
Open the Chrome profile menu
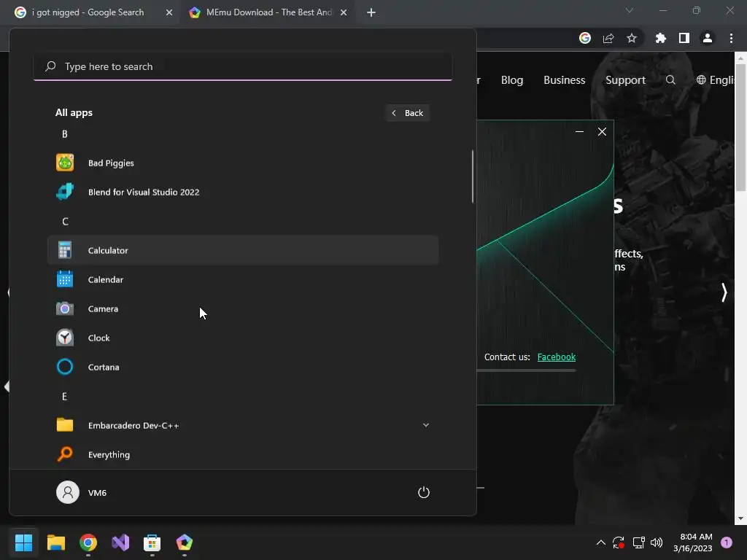708,38
